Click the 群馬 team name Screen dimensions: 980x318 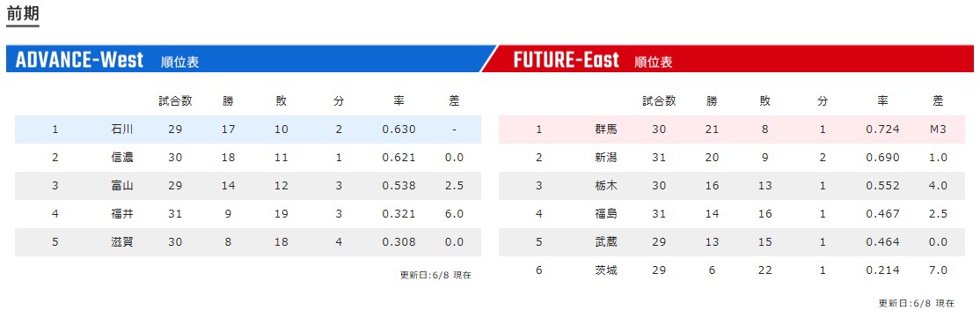(605, 130)
